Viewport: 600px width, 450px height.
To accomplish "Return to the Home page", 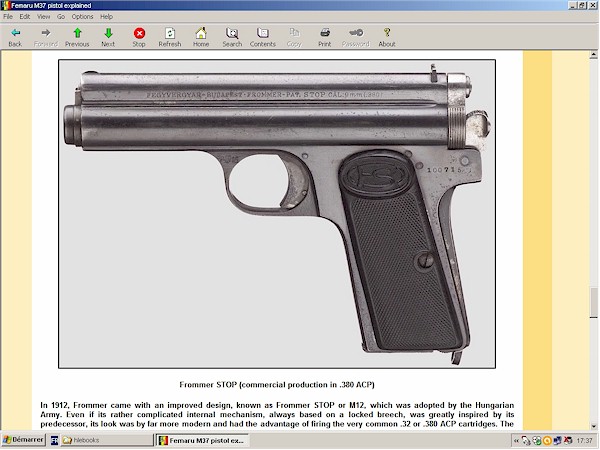I will (201, 37).
